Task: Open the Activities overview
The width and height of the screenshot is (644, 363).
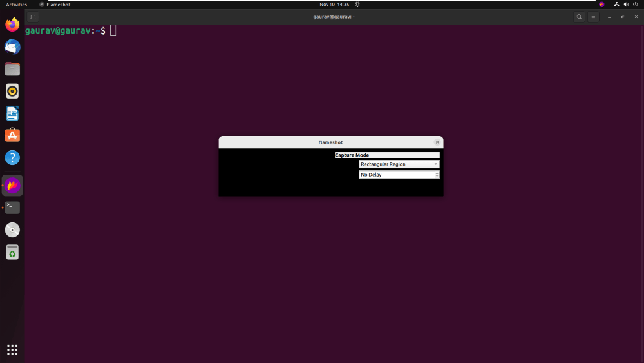Action: pyautogui.click(x=16, y=5)
